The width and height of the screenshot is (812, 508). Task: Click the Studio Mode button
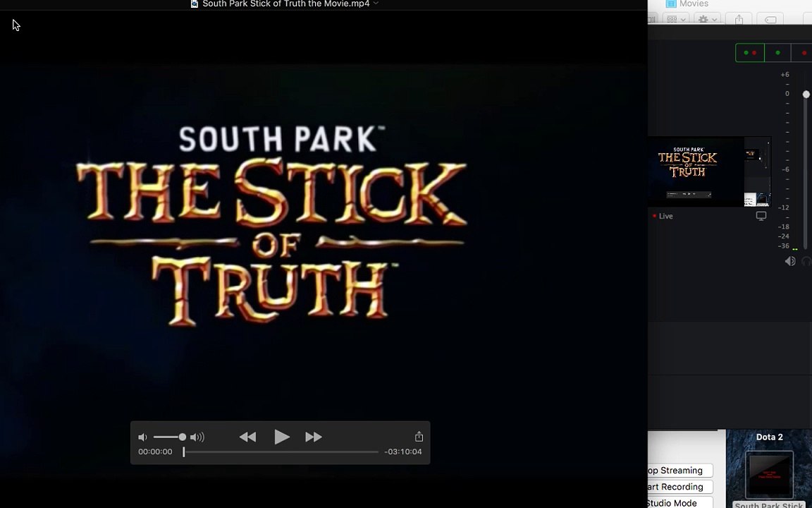point(680,503)
